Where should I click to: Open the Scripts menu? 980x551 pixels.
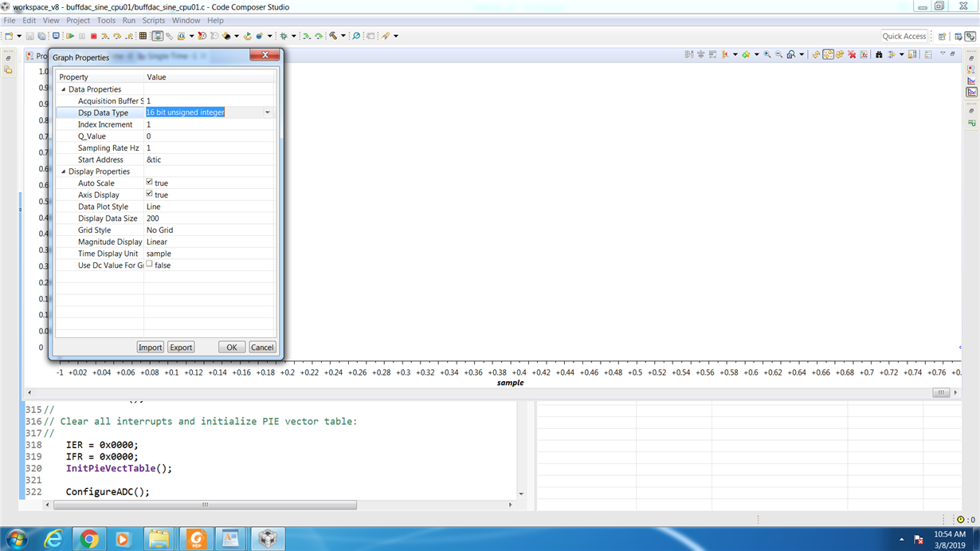coord(153,20)
